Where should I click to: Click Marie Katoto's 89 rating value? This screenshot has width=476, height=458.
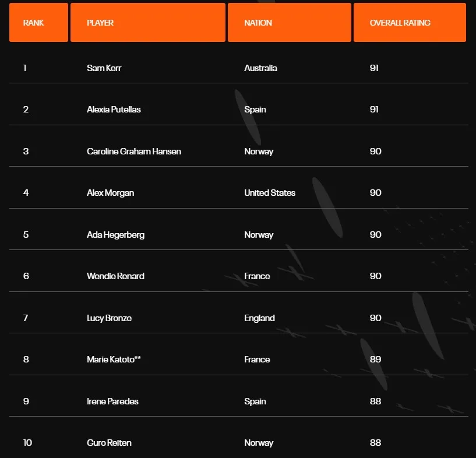[x=375, y=360]
